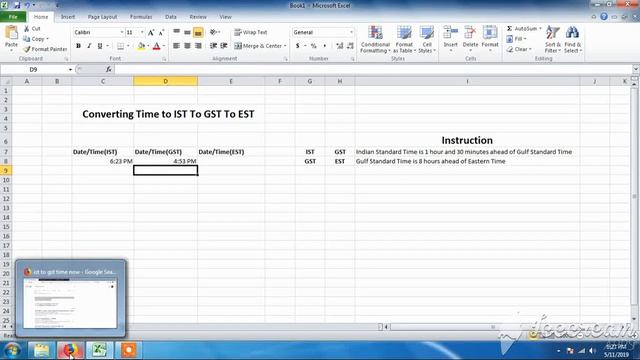Click the Select All corner button
The width and height of the screenshot is (640, 360).
6,81
